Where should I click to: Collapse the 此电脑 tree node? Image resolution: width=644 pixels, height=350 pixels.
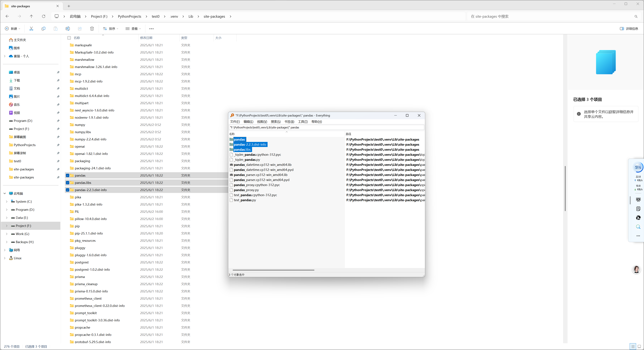click(5, 193)
